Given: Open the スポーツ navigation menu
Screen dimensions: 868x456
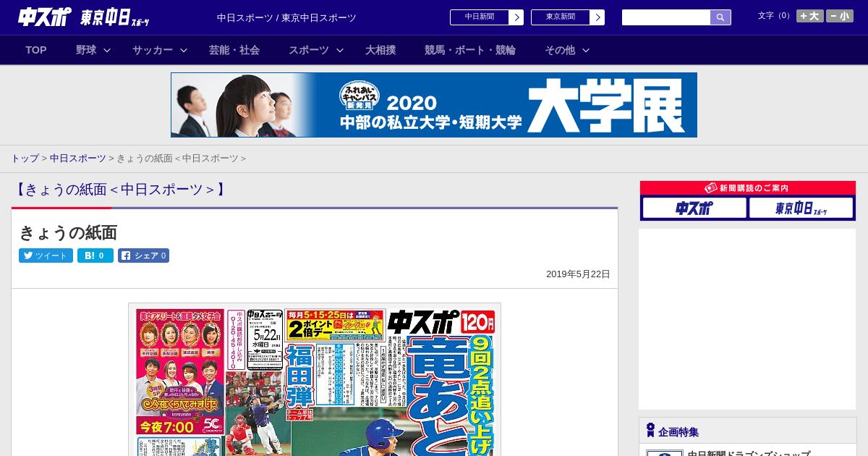Looking at the screenshot, I should [309, 50].
